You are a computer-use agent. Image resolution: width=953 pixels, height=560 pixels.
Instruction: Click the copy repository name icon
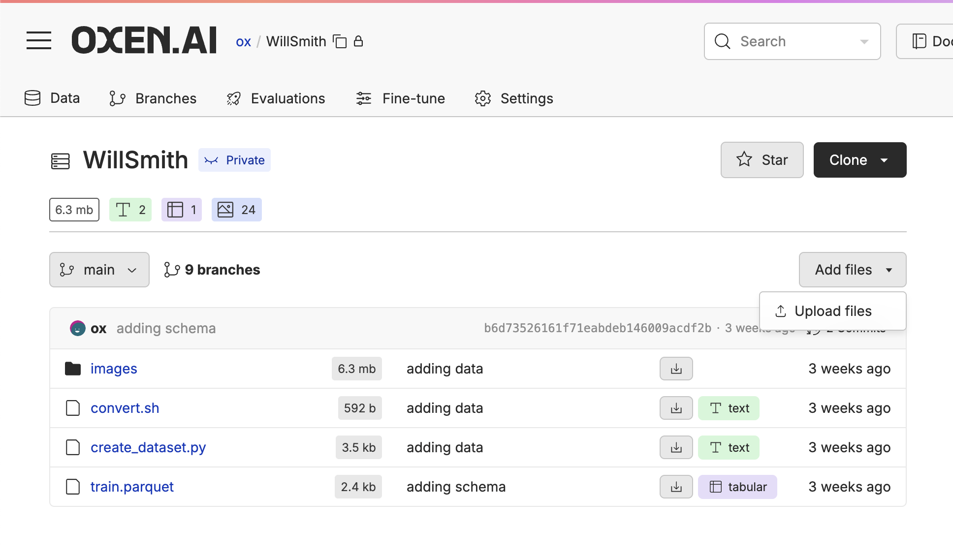(x=340, y=41)
